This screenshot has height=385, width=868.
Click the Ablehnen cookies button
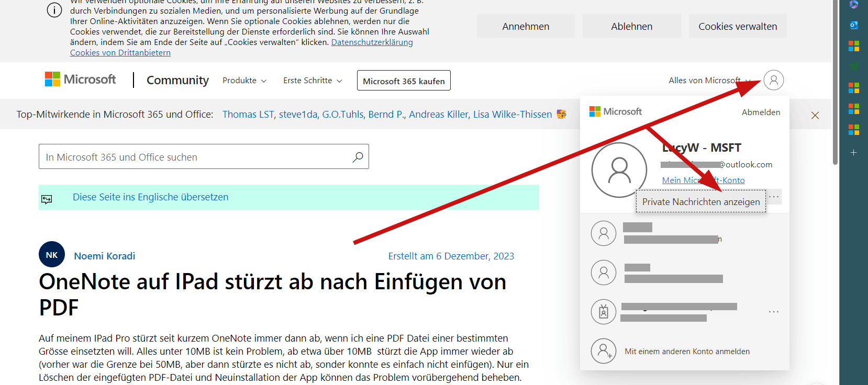click(x=632, y=26)
